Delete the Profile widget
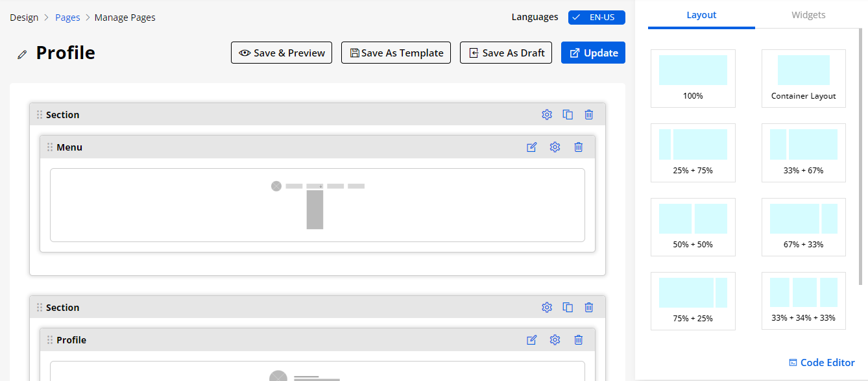868x381 pixels. [x=578, y=340]
